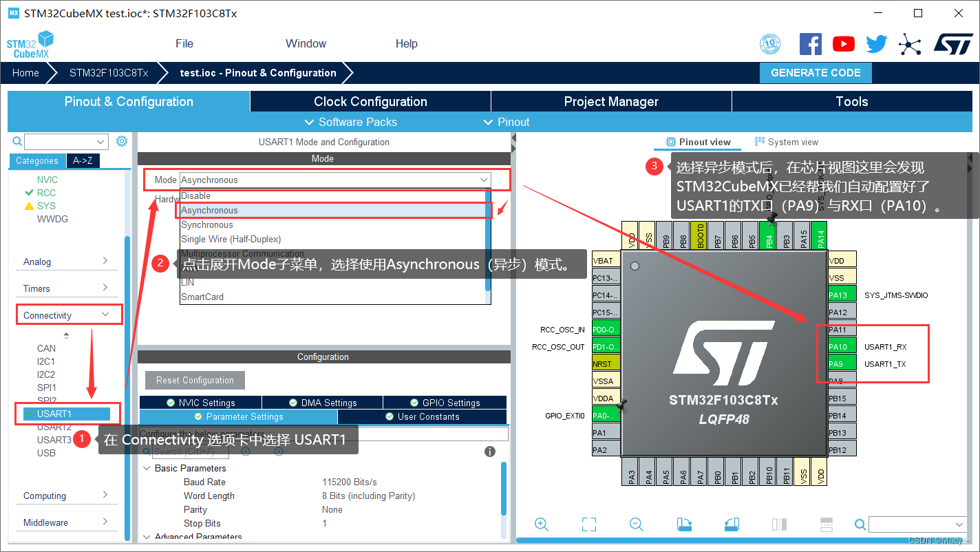Expand the Analog category
Screen dimensions: 980x552
66,262
